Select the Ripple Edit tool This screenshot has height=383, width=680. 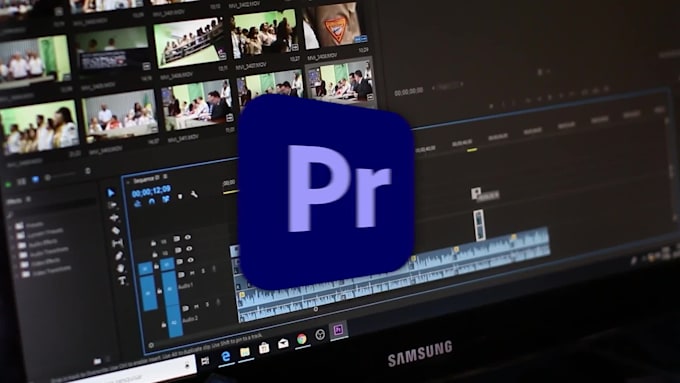point(114,217)
